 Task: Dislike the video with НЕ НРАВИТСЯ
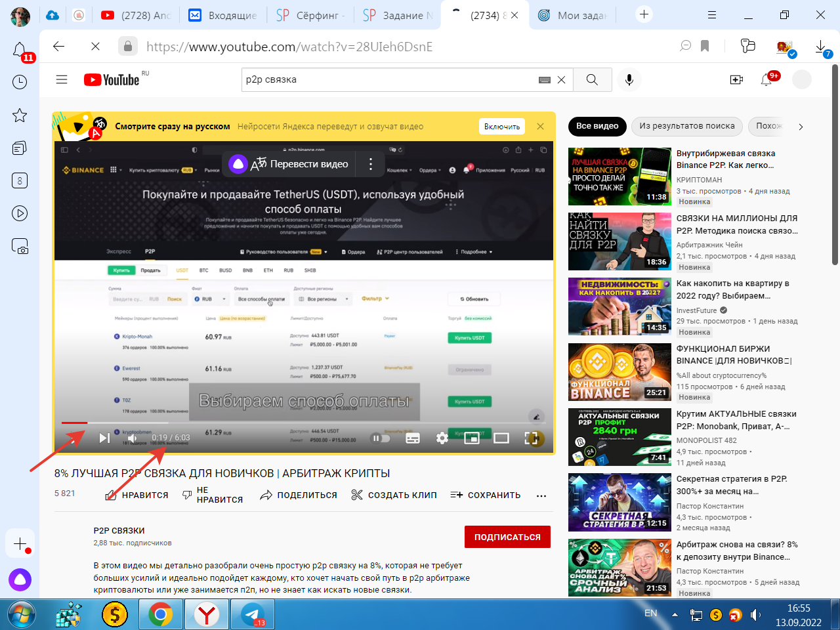(x=213, y=495)
